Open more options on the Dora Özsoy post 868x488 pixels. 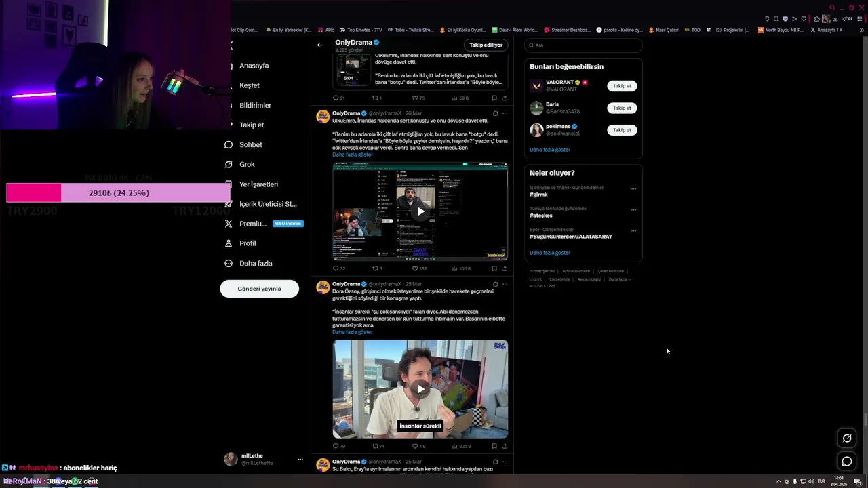pyautogui.click(x=505, y=284)
